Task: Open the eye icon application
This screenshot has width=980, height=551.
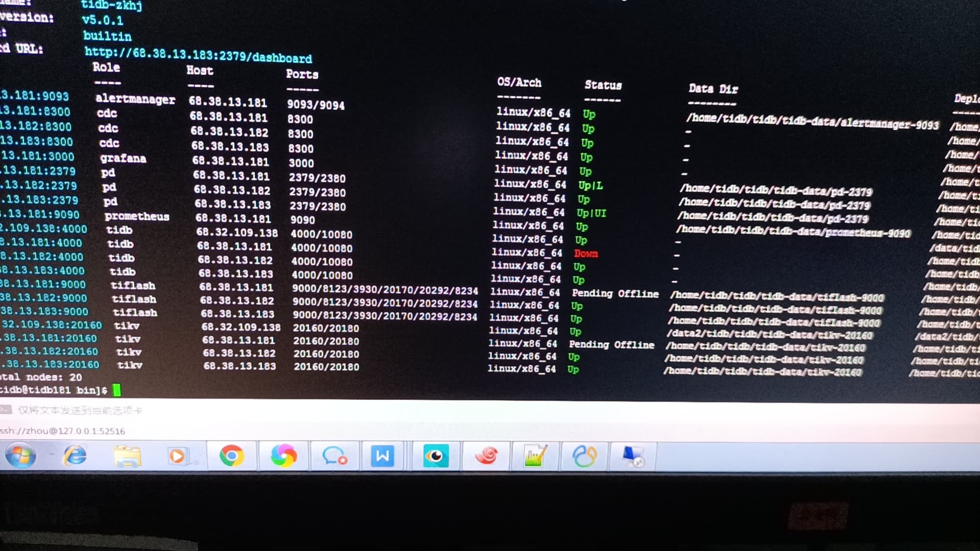Action: [x=435, y=456]
